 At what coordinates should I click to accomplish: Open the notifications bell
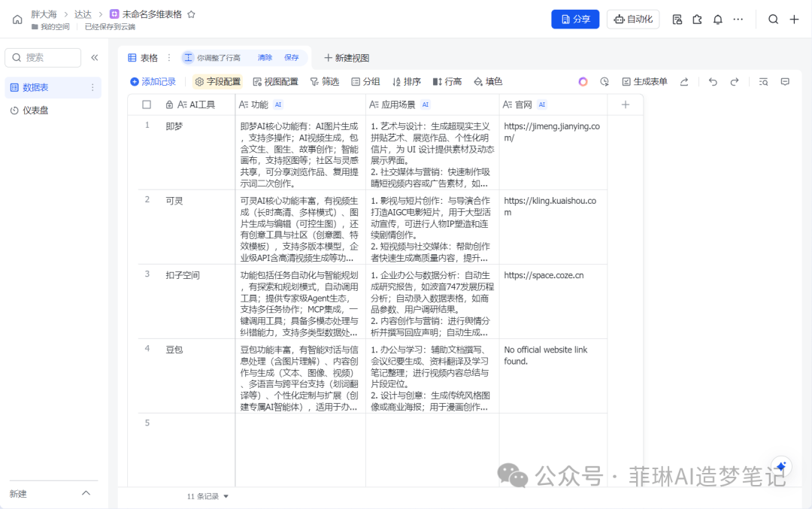[718, 20]
